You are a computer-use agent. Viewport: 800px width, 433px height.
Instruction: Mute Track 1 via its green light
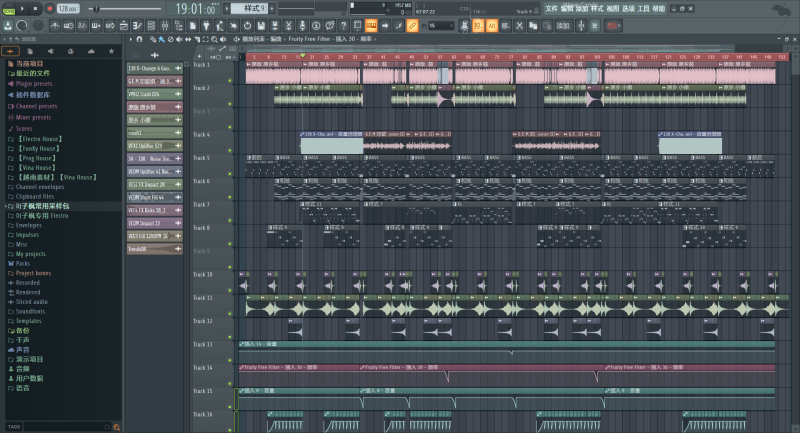[x=230, y=81]
